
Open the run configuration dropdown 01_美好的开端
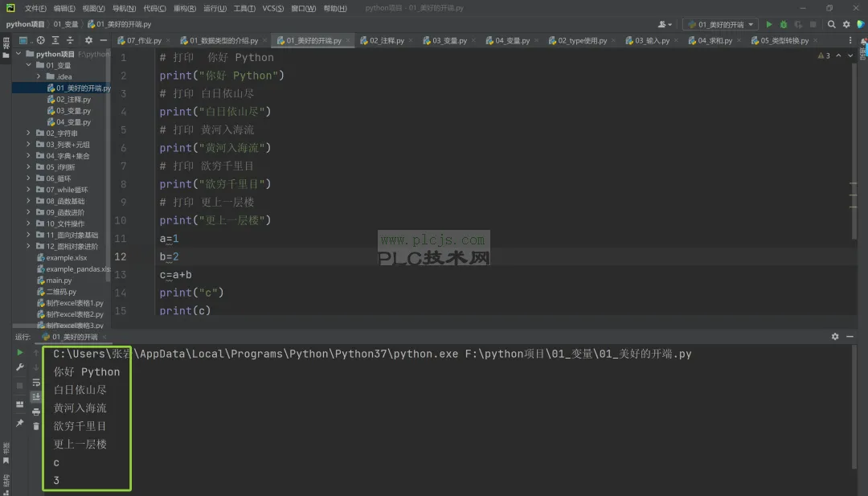point(721,24)
